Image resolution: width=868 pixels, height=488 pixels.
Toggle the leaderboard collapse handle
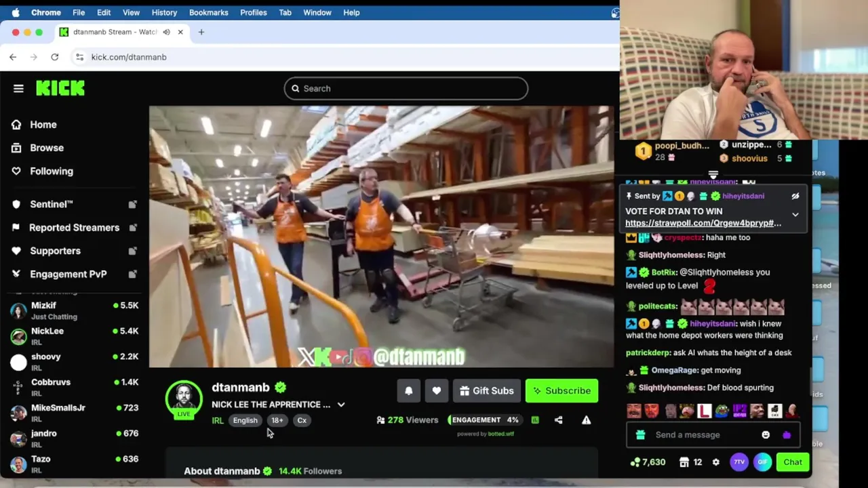[713, 175]
